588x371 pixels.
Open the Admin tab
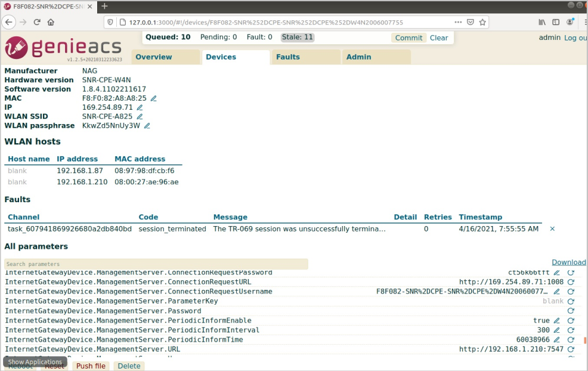pos(359,57)
